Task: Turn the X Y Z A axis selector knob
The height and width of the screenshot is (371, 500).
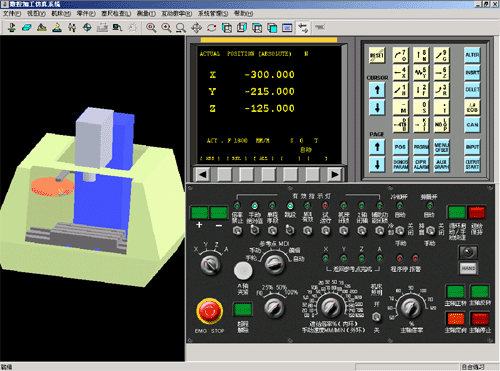Action: [211, 265]
